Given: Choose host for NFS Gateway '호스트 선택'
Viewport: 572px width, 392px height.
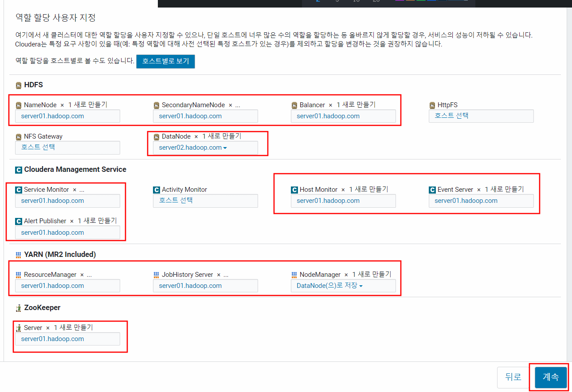Looking at the screenshot, I should pyautogui.click(x=67, y=147).
